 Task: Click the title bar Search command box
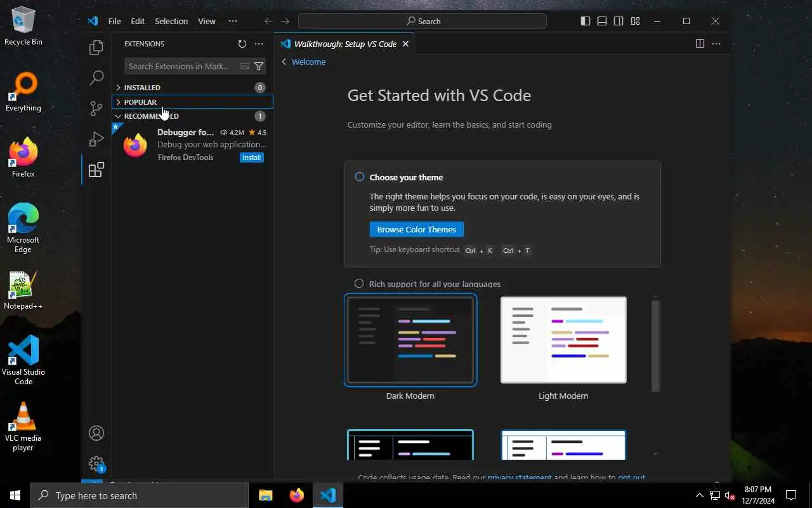click(422, 21)
